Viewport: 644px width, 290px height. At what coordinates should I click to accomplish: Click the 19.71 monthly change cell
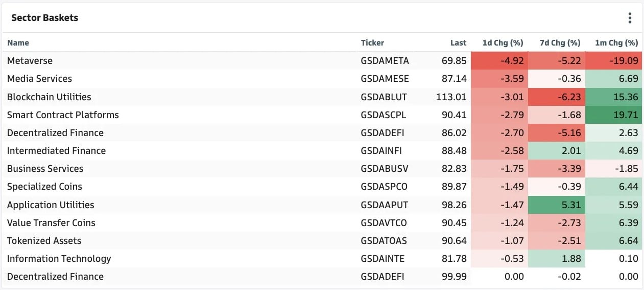pyautogui.click(x=613, y=115)
